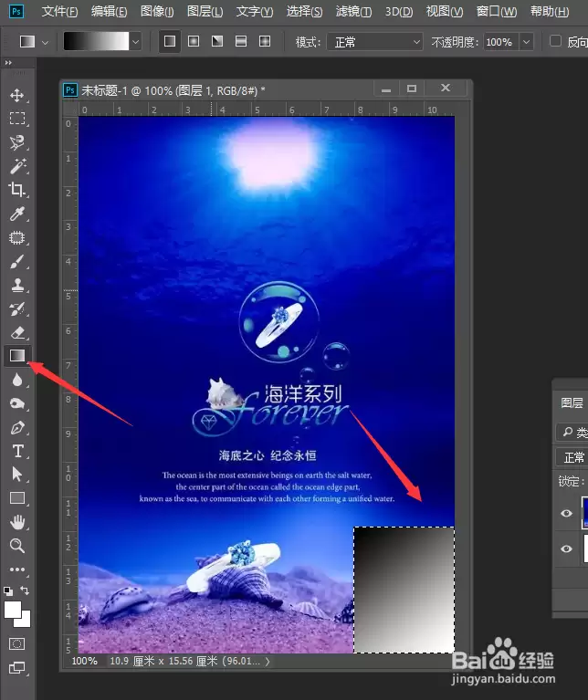Open the 模式 blend mode dropdown

point(375,42)
